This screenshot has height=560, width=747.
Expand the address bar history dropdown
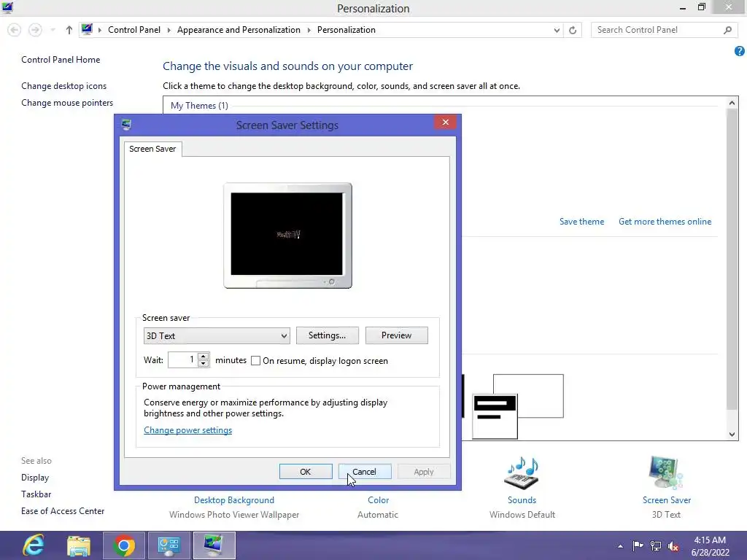click(x=557, y=30)
